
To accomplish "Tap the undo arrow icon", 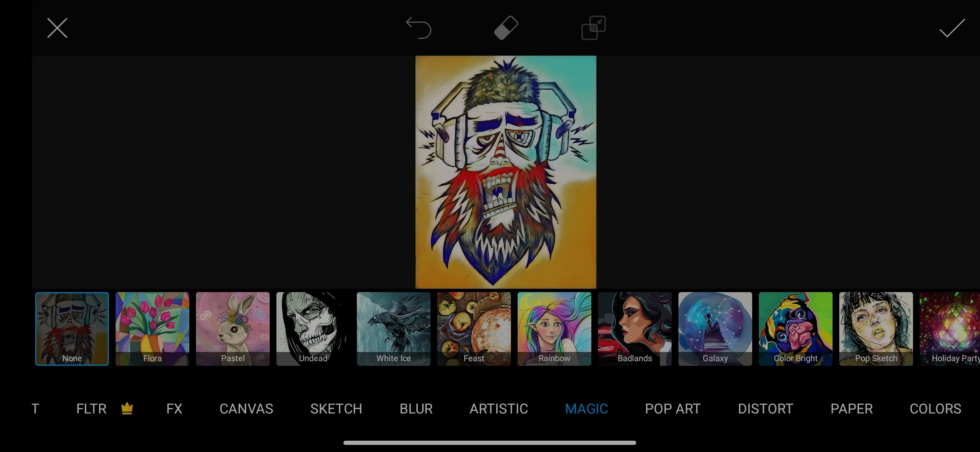I will tap(418, 28).
